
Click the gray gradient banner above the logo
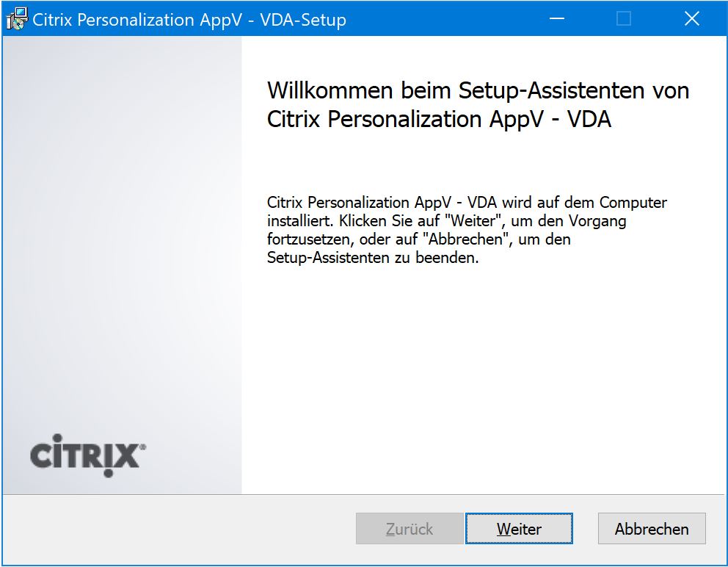(122, 220)
